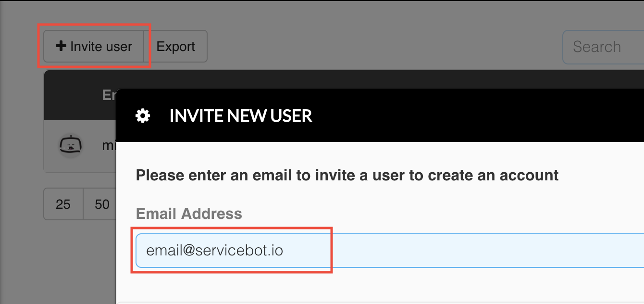This screenshot has height=304, width=644.
Task: Click the Export button
Action: (x=176, y=47)
